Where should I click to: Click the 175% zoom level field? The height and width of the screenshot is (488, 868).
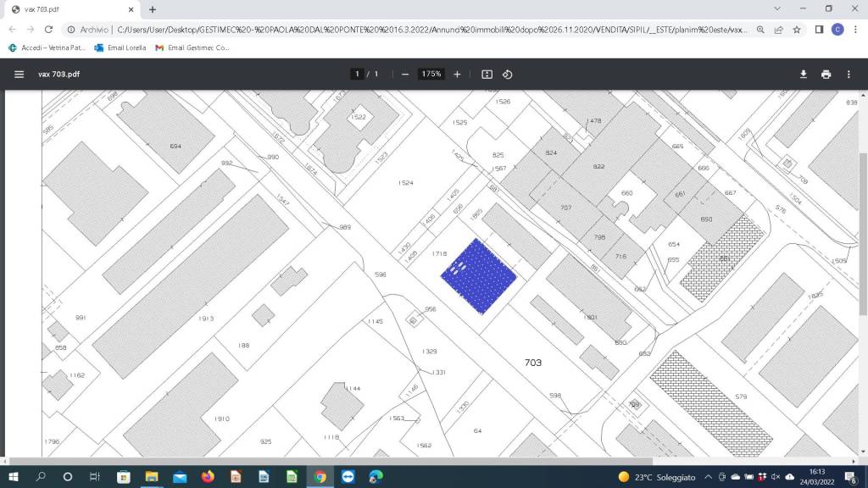point(431,75)
